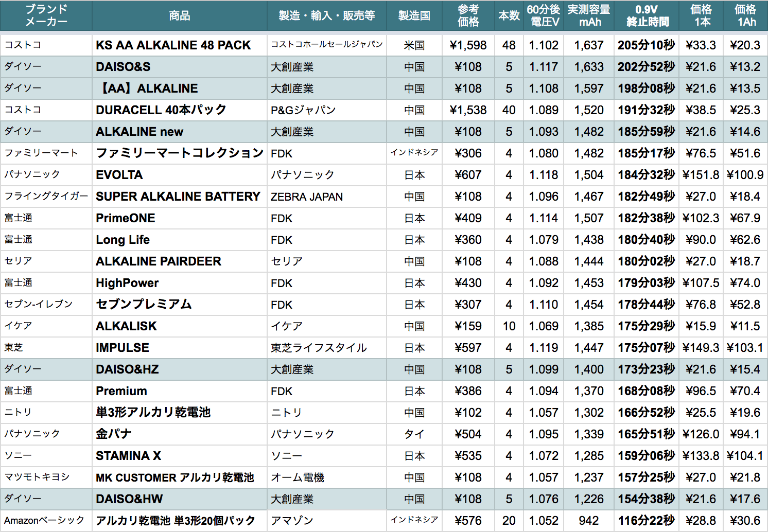Select the ALKALINE PAIRDEER cell

tap(180, 261)
